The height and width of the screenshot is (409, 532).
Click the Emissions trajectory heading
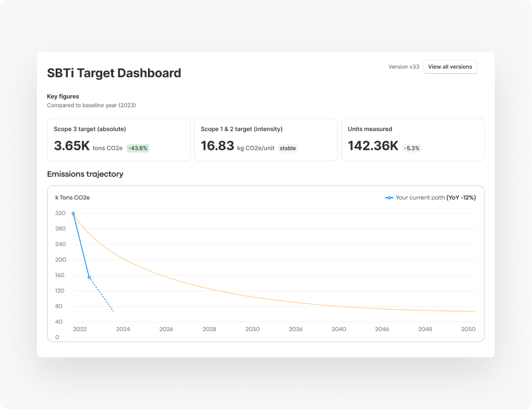[85, 174]
